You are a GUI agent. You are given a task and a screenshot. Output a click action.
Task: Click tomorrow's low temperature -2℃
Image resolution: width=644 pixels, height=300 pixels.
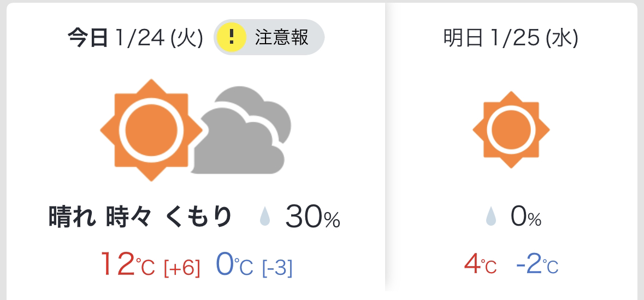[x=537, y=264]
